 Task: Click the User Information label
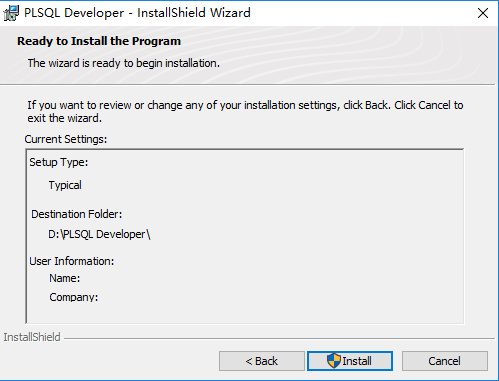pyautogui.click(x=72, y=261)
